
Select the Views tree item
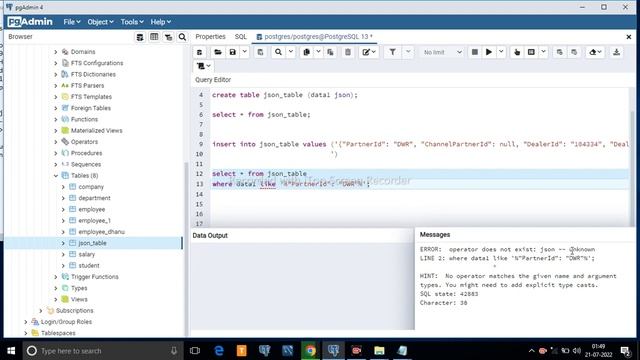pos(79,299)
